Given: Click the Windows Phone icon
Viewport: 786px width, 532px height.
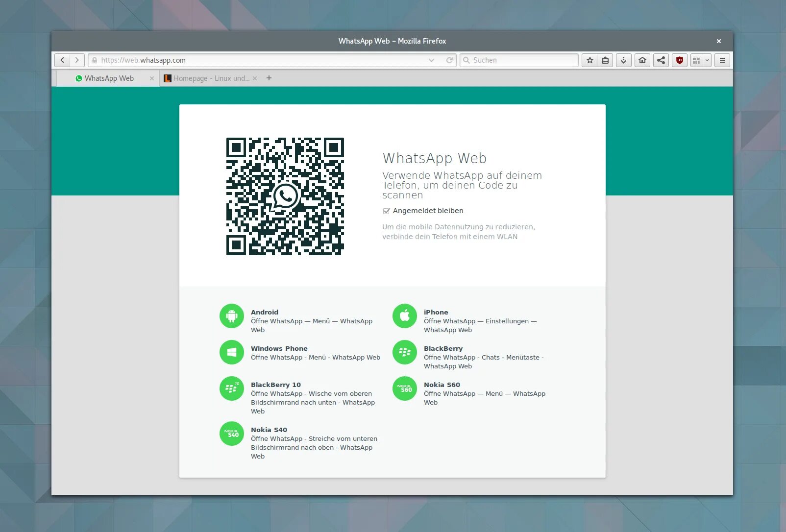Looking at the screenshot, I should point(232,352).
